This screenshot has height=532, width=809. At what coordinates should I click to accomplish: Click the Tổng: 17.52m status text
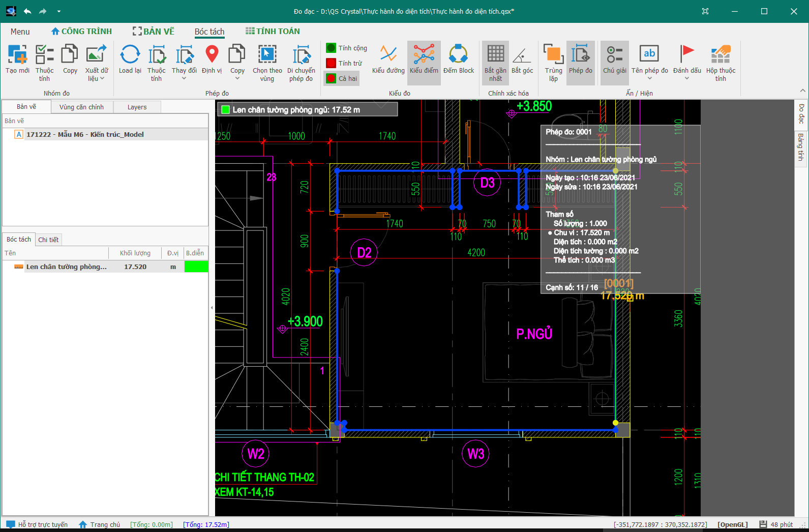(x=206, y=524)
